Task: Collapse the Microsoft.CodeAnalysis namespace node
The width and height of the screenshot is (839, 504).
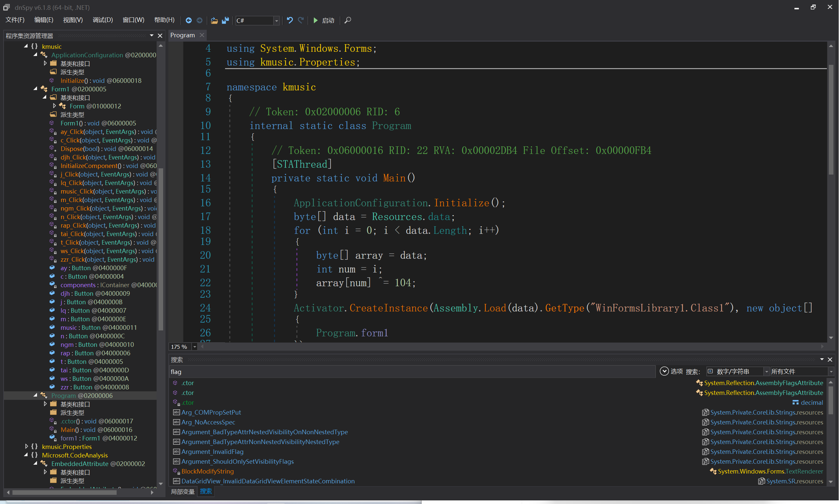Action: coord(26,455)
